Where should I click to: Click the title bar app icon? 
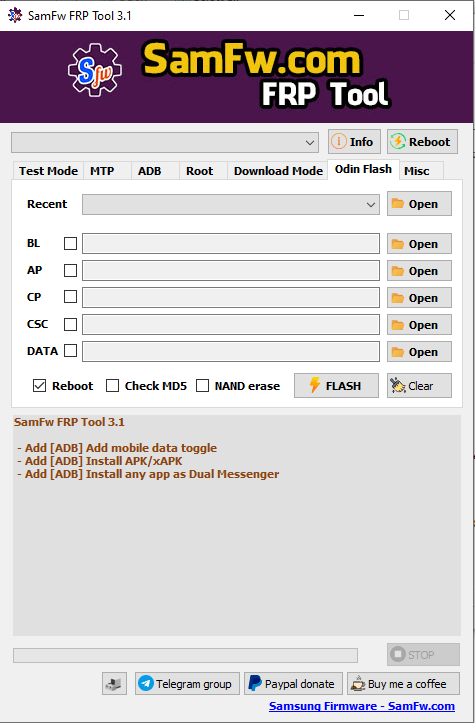(x=15, y=15)
